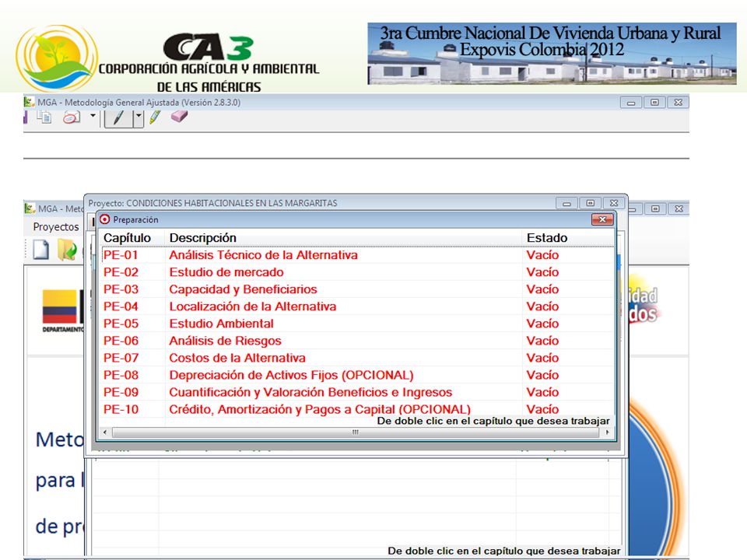Select chapter code PE-03
Screen dimensions: 747x560
pyautogui.click(x=121, y=289)
